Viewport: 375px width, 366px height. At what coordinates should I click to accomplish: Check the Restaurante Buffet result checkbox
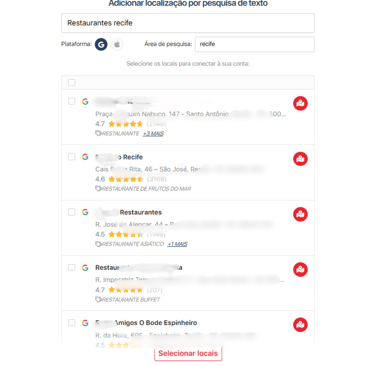(x=72, y=267)
